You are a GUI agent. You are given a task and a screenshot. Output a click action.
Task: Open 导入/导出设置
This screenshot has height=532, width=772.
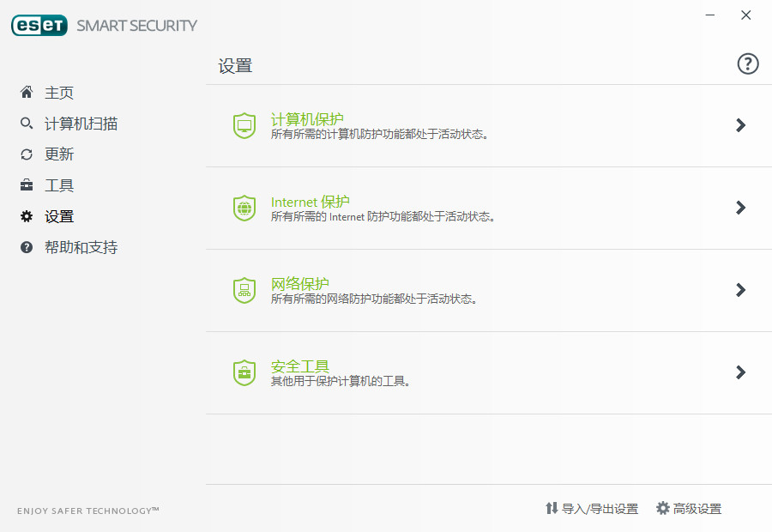coord(592,509)
